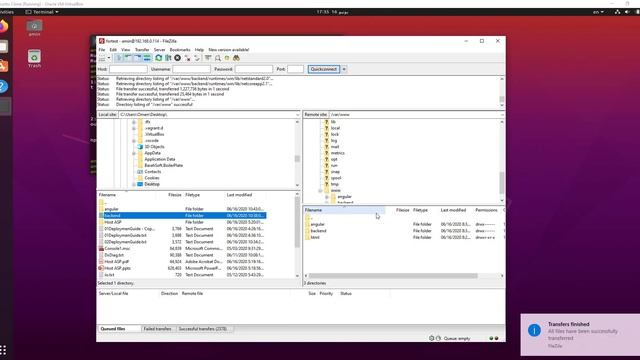Open the Quickconnect history dropdown arrow
This screenshot has height=360, width=640.
pos(344,69)
